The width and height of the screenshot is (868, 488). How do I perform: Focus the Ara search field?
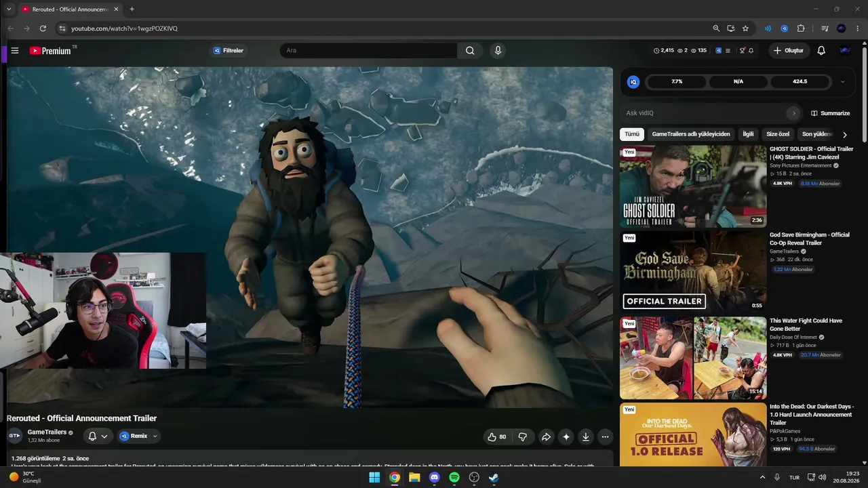pos(368,51)
